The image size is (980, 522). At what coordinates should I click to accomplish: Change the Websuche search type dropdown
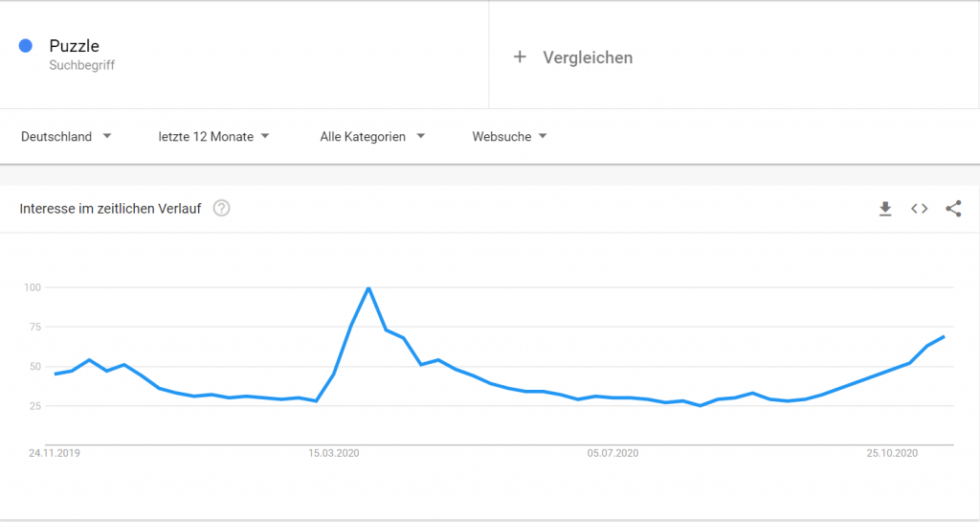click(509, 136)
